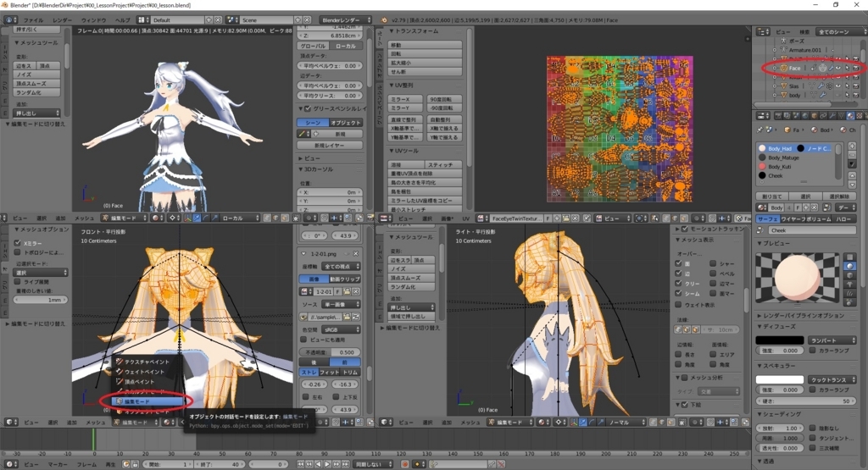Toggle the Xミラー checkbox
Image resolution: width=868 pixels, height=470 pixels.
point(18,243)
